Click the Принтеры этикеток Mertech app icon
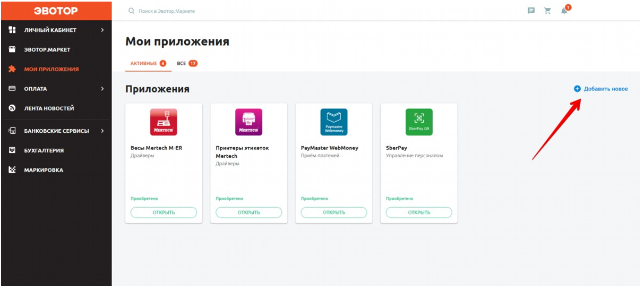The width and height of the screenshot is (644, 288). point(248,122)
